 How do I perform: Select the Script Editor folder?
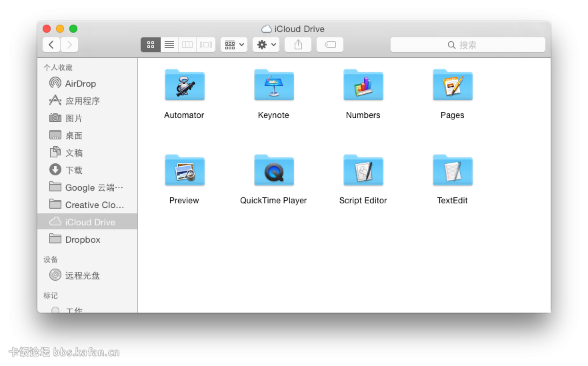[x=363, y=171]
